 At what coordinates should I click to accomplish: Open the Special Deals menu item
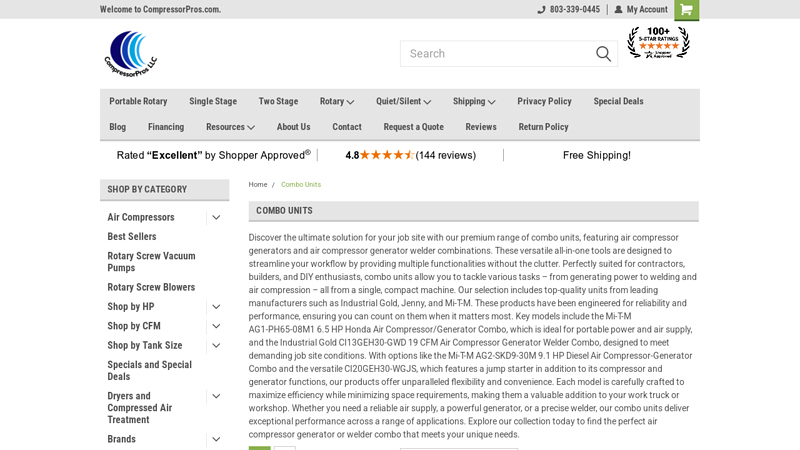(x=618, y=102)
